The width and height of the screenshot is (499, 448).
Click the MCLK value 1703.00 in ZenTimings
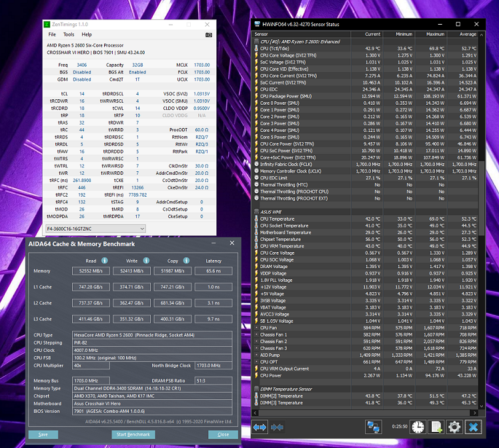click(201, 65)
